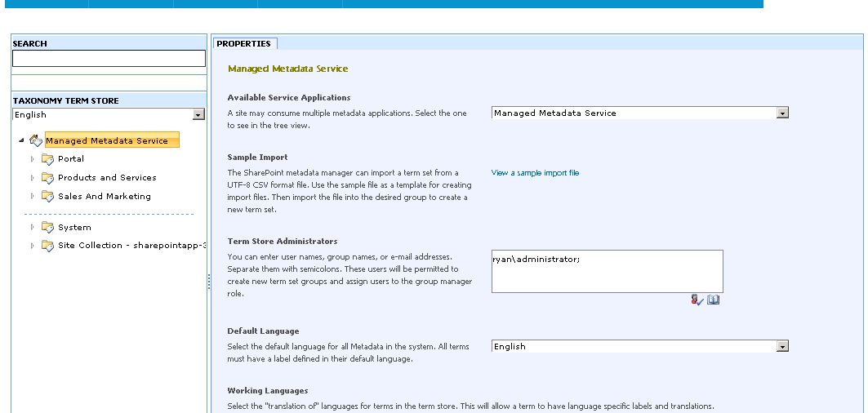
Task: Select Site Collection - sharepointapp tree item
Action: point(131,245)
